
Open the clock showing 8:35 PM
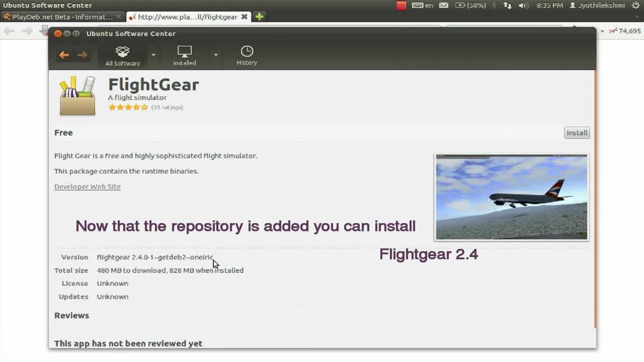click(549, 6)
